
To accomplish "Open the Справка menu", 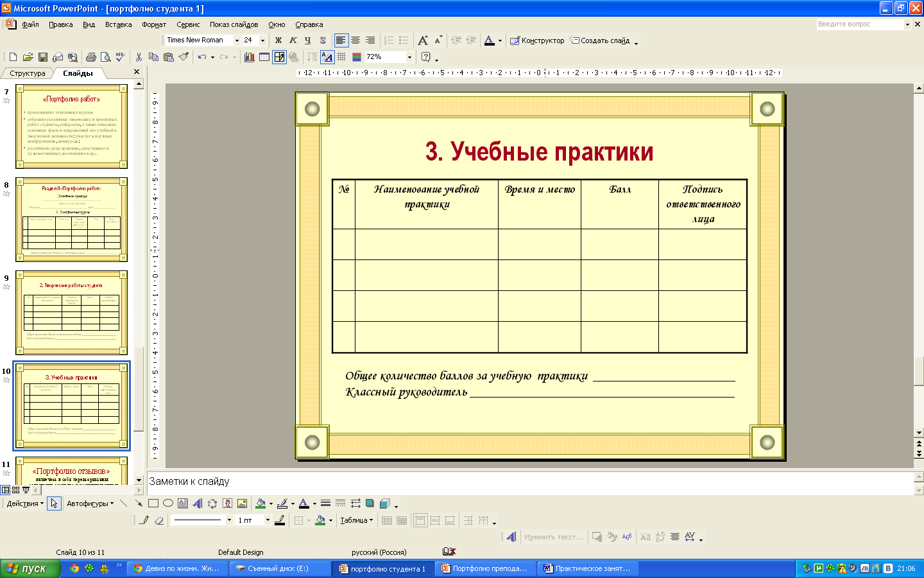I will tap(309, 24).
